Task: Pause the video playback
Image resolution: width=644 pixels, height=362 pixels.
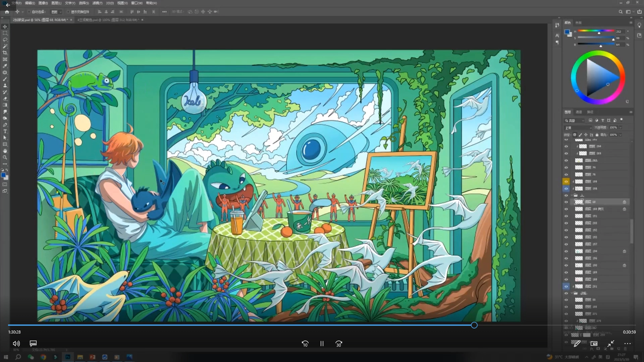Action: coord(322,344)
